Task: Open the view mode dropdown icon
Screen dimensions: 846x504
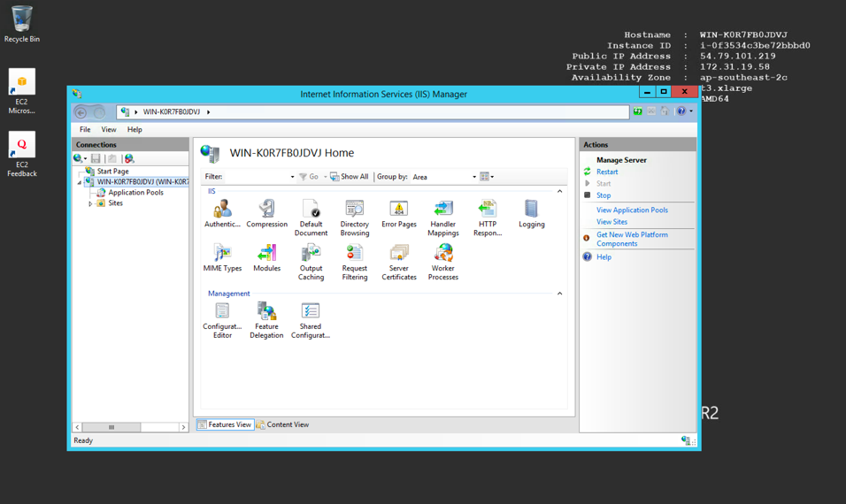Action: click(487, 177)
